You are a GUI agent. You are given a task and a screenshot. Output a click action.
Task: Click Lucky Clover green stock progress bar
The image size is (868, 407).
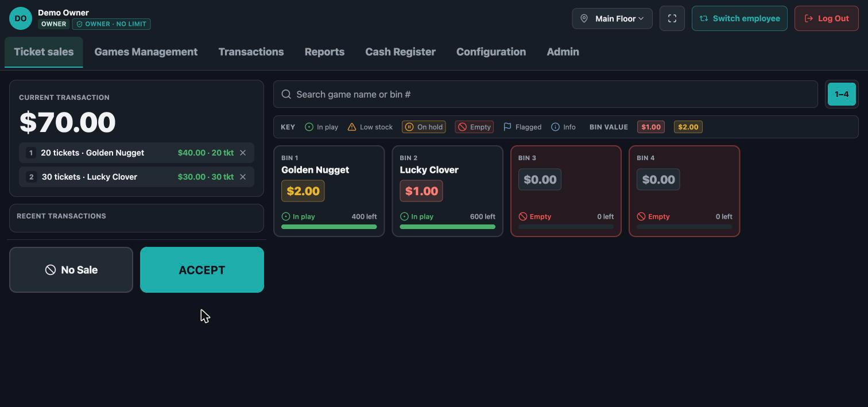pyautogui.click(x=447, y=227)
